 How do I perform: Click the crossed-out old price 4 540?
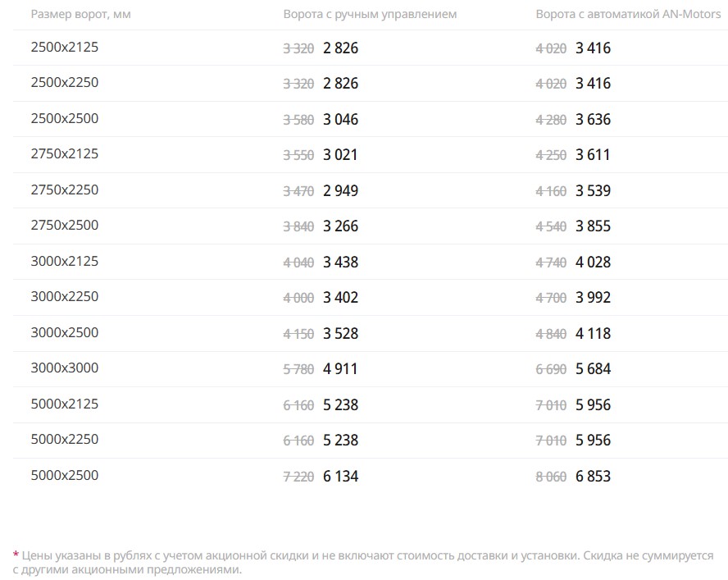pos(551,227)
